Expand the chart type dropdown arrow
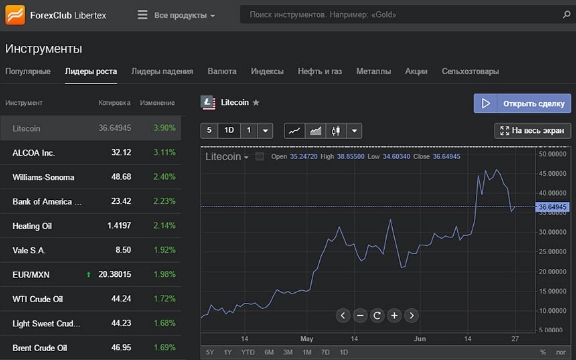Image resolution: width=576 pixels, height=360 pixels. [x=354, y=131]
